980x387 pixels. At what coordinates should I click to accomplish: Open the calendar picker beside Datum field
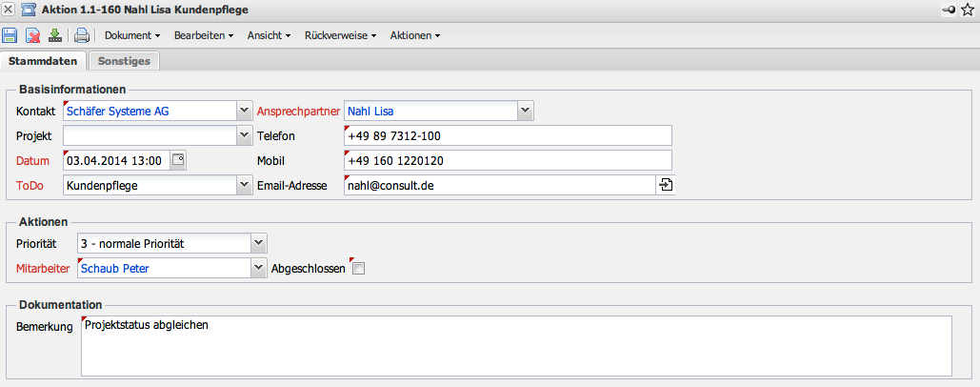pyautogui.click(x=178, y=160)
